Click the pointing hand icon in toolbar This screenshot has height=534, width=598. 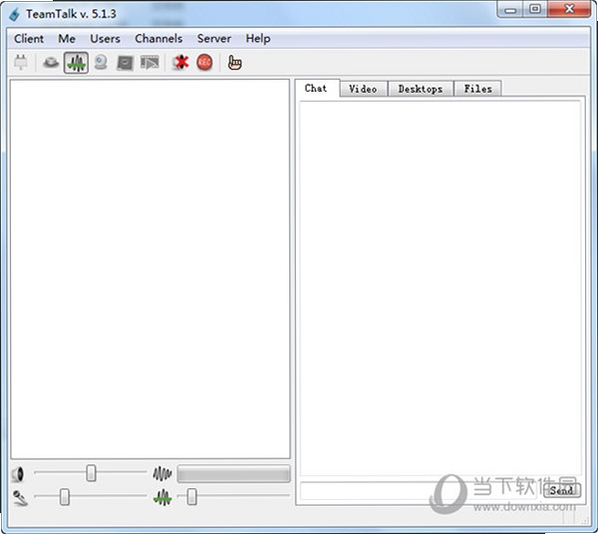(x=235, y=63)
